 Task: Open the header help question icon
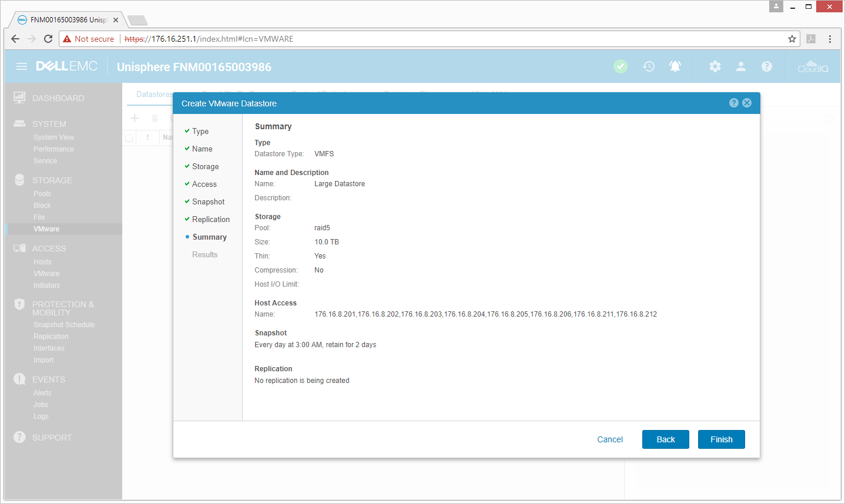pos(767,66)
